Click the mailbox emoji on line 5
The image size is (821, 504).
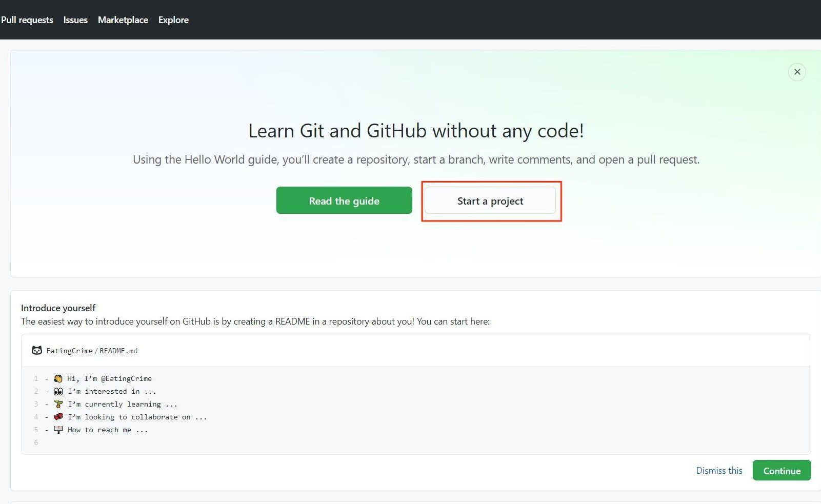point(58,430)
